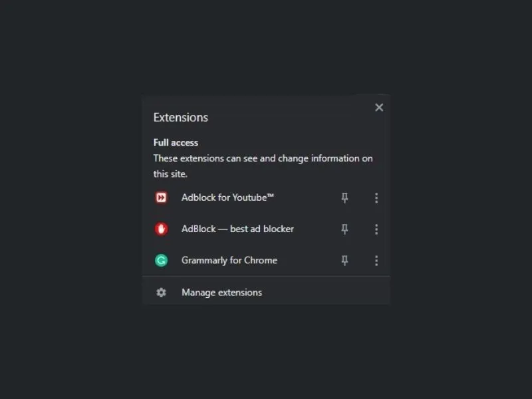Toggle pin for Grammarly for Chrome

344,260
